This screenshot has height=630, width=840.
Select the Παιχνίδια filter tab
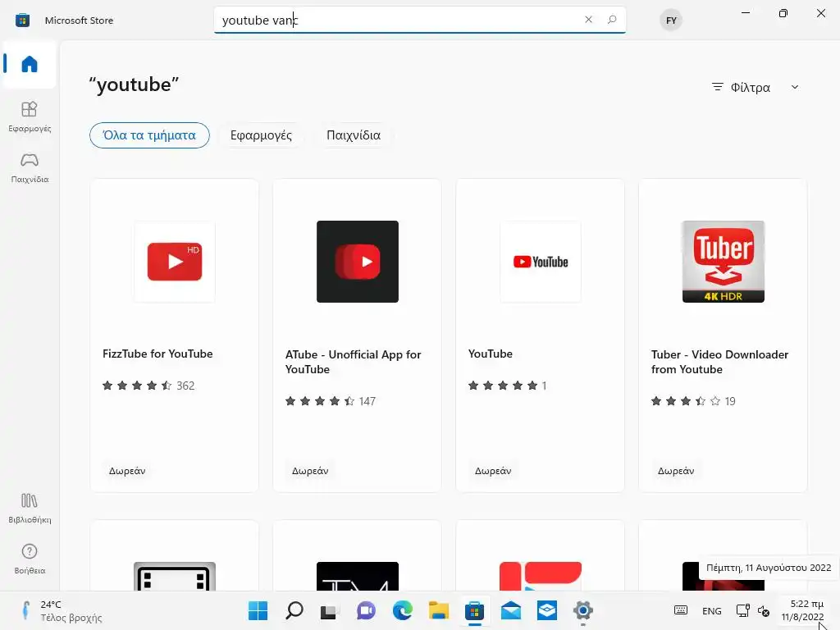tap(354, 135)
